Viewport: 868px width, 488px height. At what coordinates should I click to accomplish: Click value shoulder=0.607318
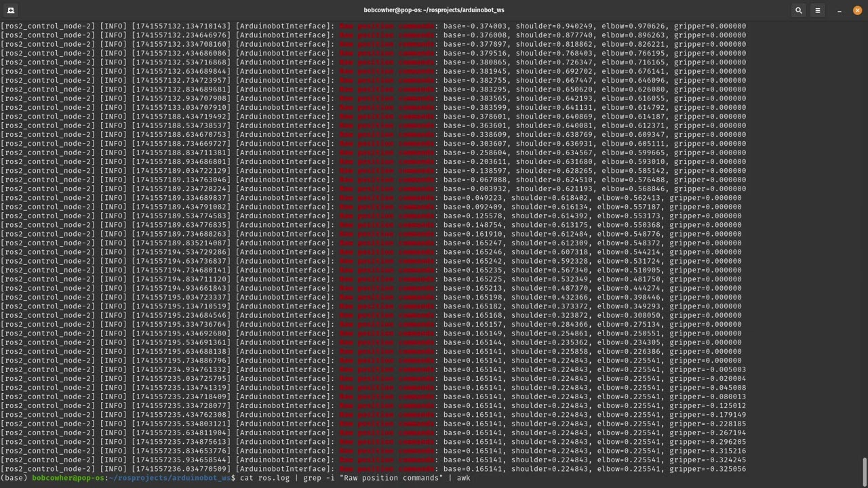[551, 252]
